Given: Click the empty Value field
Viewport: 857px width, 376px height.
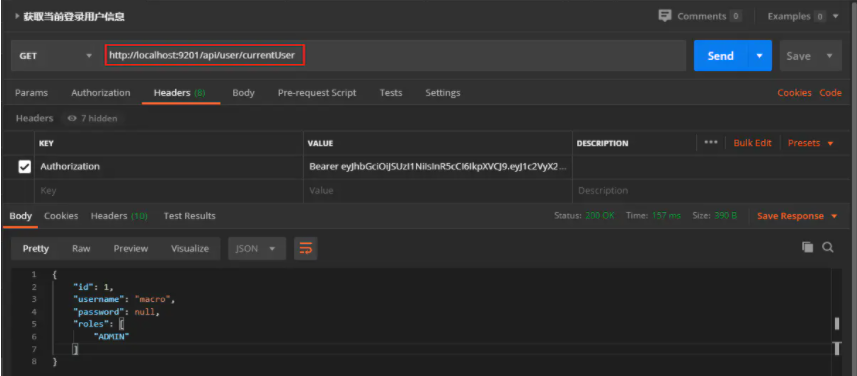Looking at the screenshot, I should click(x=438, y=191).
